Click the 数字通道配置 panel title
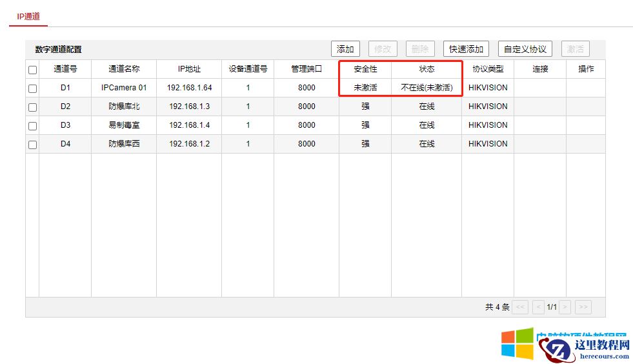 pyautogui.click(x=58, y=49)
